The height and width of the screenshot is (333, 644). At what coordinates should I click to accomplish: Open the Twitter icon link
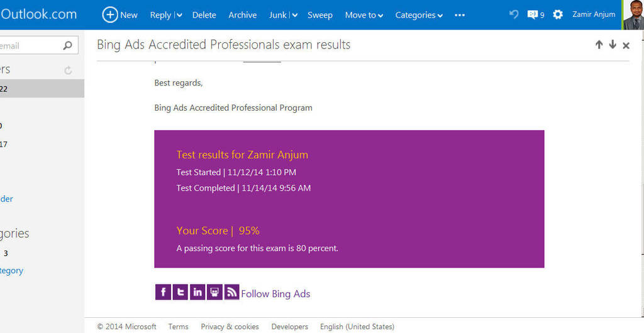click(x=180, y=292)
